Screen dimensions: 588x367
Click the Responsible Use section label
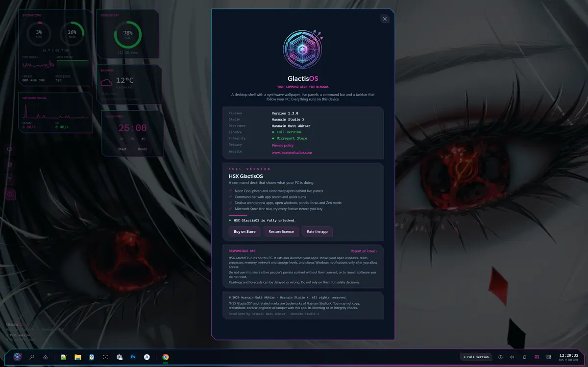pos(242,251)
